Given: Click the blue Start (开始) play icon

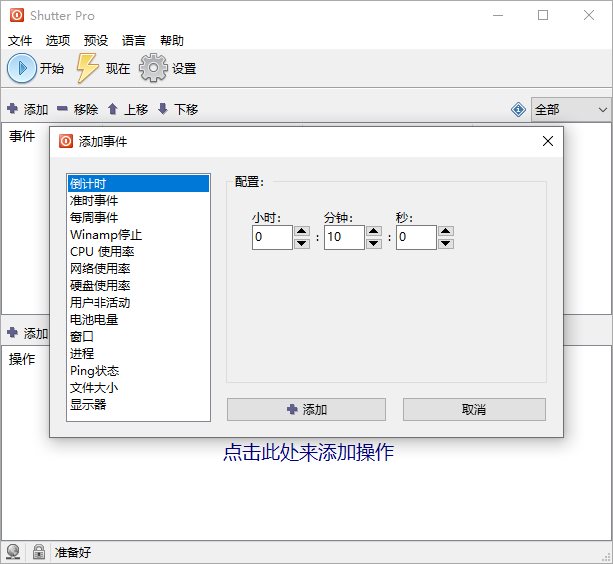Looking at the screenshot, I should [22, 68].
